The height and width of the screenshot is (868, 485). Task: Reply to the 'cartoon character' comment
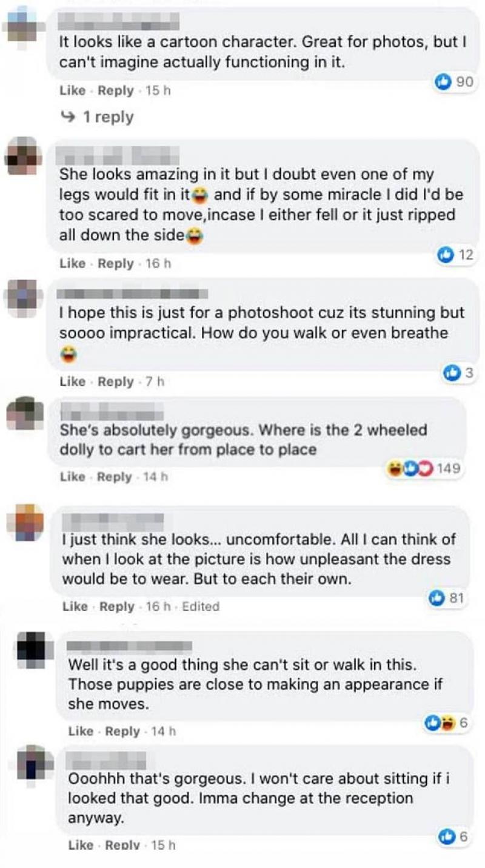115,90
